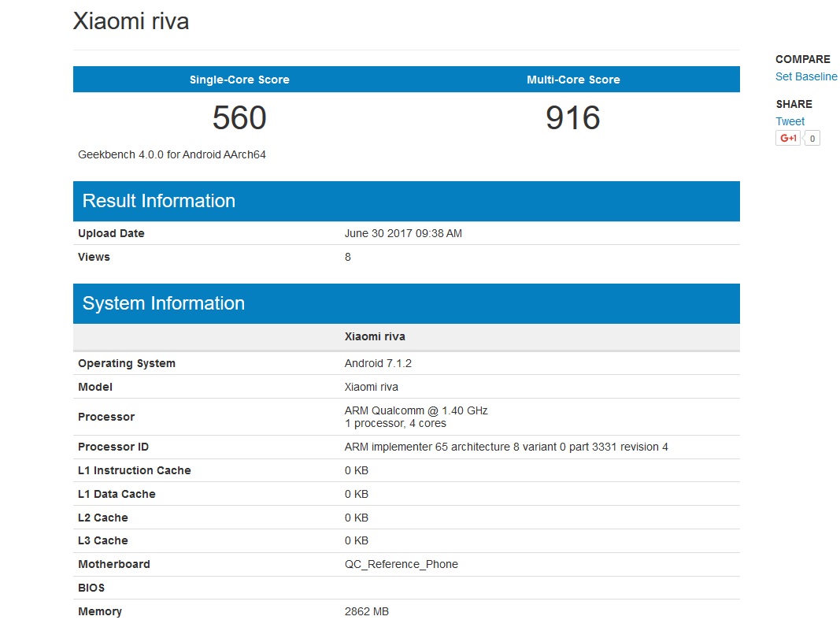Screen dimensions: 840x631
Task: Click the L1 Data Cache label
Action: click(x=117, y=494)
